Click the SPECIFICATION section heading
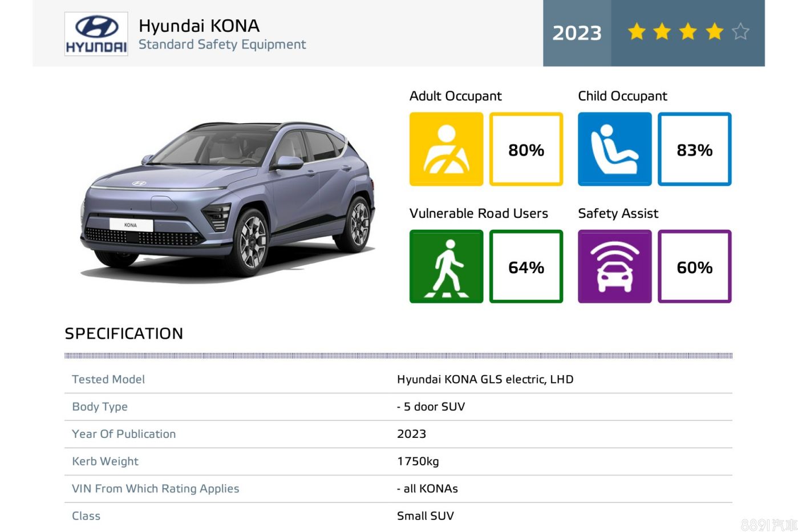Image resolution: width=798 pixels, height=532 pixels. point(124,334)
